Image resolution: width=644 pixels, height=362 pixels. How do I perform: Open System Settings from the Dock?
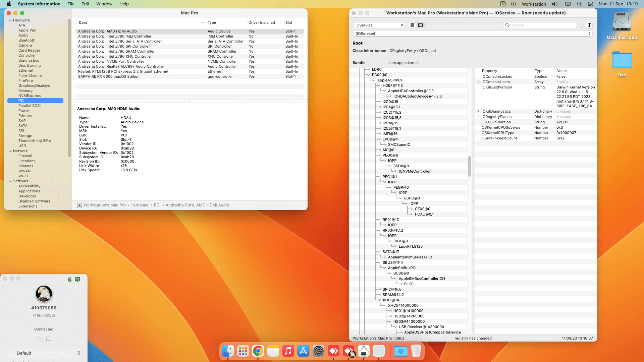click(318, 351)
